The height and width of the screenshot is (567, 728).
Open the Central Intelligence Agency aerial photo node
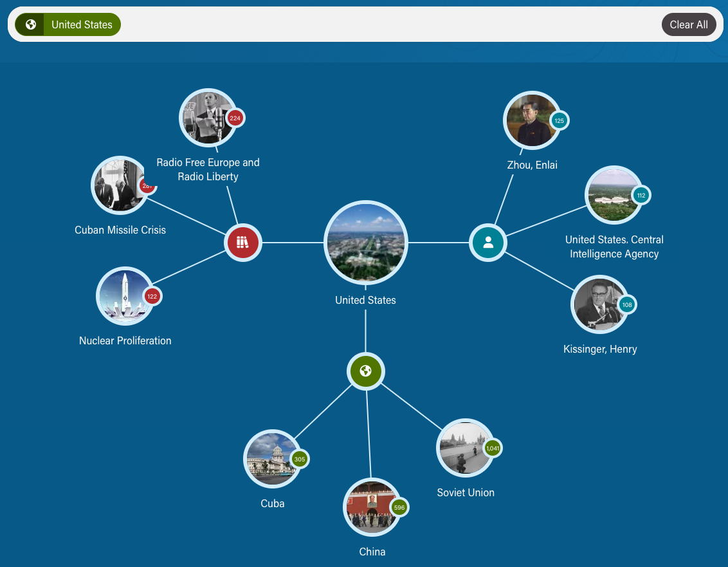point(614,195)
